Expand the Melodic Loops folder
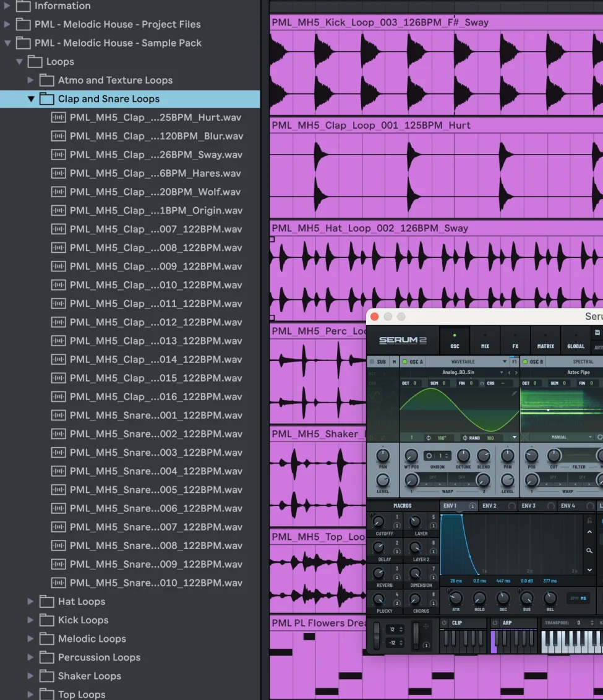 (30, 639)
